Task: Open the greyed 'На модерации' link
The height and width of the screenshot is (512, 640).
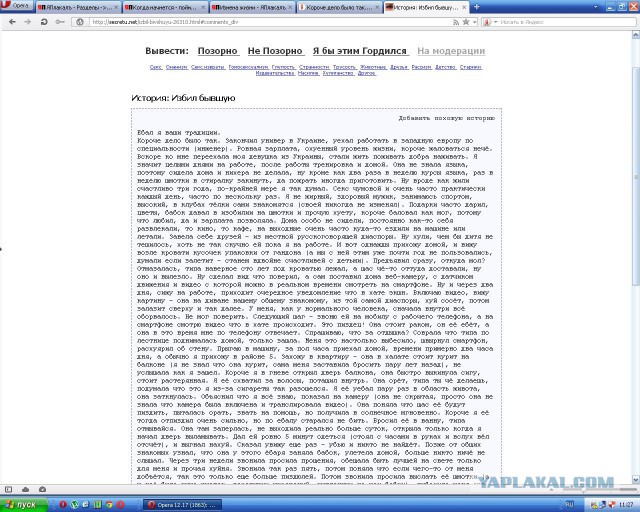Action: pos(451,51)
